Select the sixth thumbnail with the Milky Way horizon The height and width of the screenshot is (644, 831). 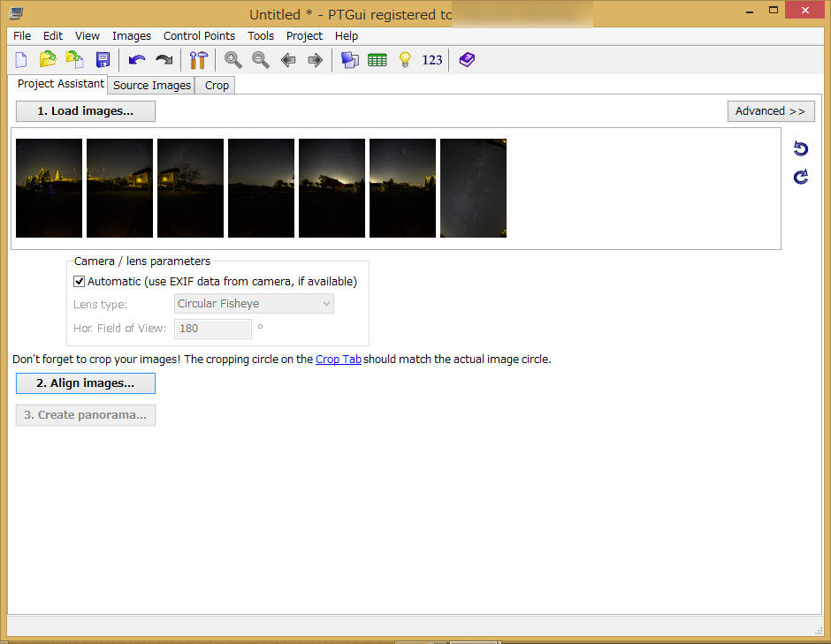403,188
